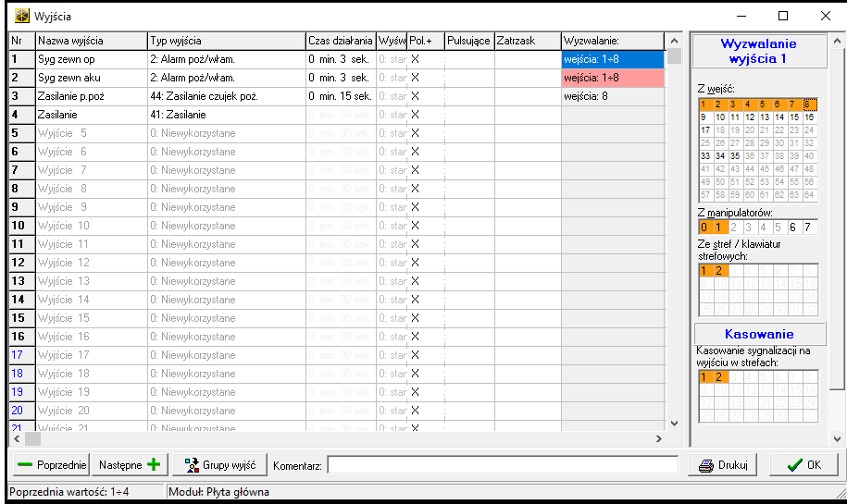
Task: Open type cell for Wyjście 5
Action: tap(227, 133)
